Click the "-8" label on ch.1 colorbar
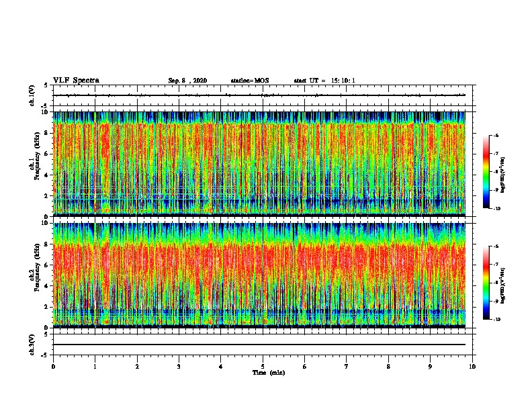Screen dimensions: 532x411 click(x=496, y=172)
